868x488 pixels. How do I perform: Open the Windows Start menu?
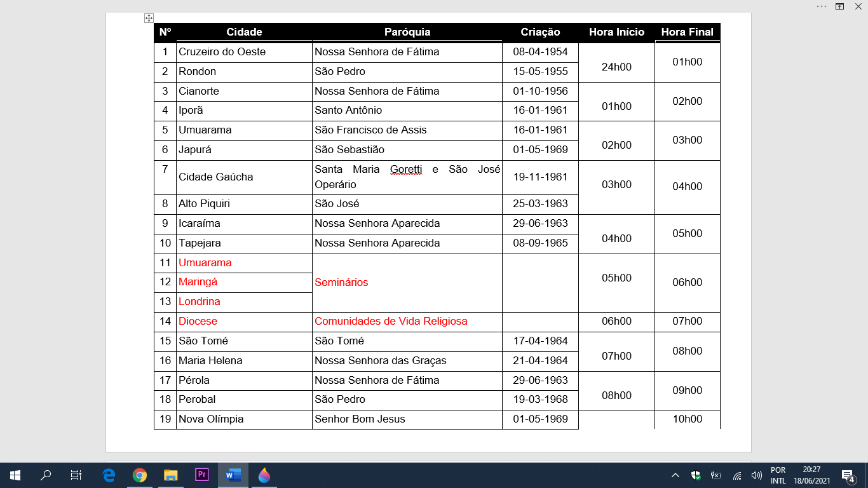click(15, 475)
